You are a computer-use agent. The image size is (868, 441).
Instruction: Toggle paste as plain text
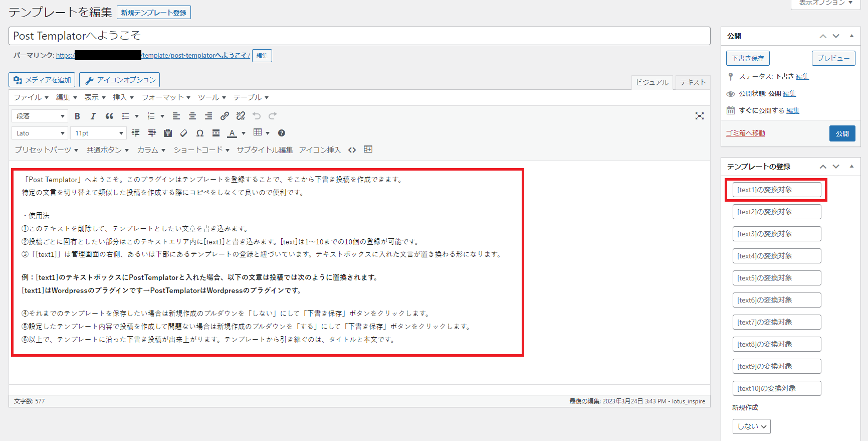coord(168,133)
